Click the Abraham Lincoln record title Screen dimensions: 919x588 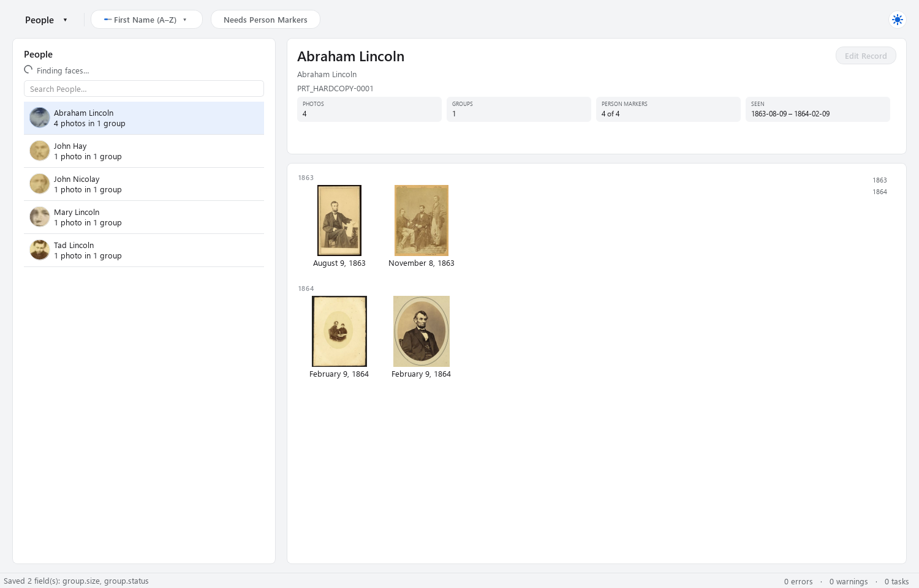350,56
